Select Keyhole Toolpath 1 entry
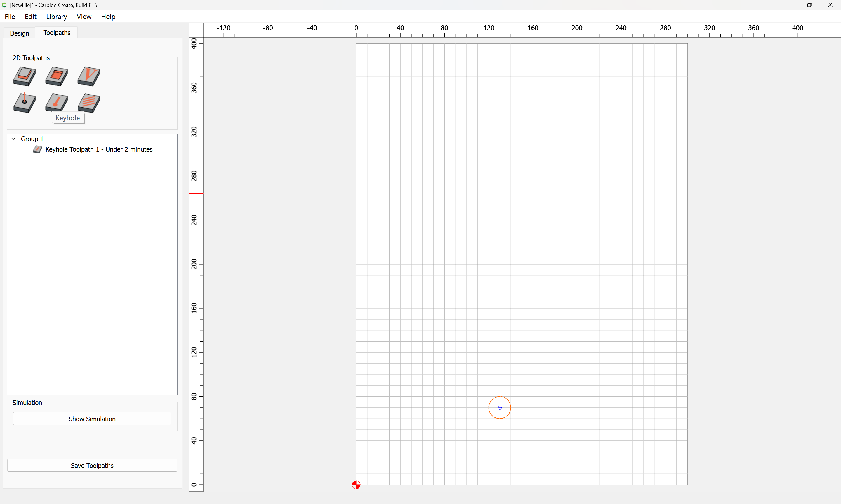841x504 pixels. (x=99, y=149)
